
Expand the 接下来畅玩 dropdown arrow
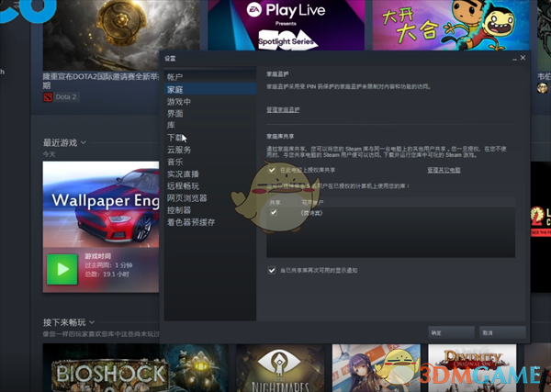click(x=92, y=322)
